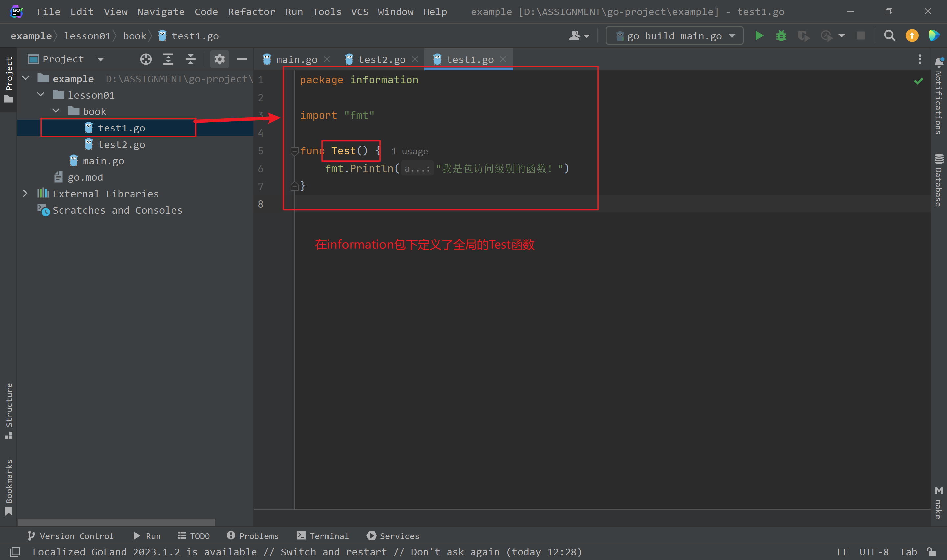Open Search Everywhere magnifier icon

[x=889, y=36]
